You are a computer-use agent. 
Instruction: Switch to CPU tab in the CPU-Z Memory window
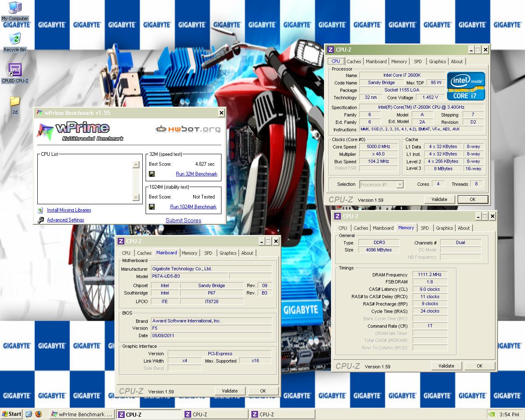[x=343, y=228]
